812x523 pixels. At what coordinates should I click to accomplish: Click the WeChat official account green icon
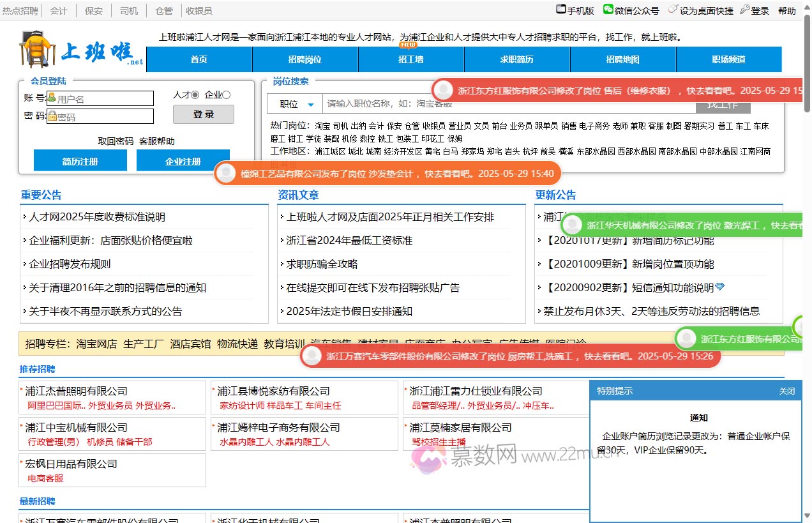coord(608,9)
